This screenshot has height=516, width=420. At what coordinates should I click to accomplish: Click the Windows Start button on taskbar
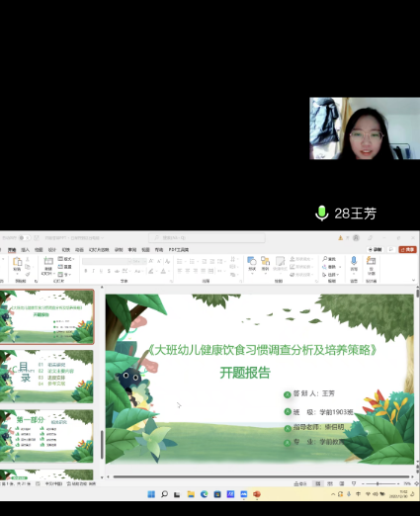pyautogui.click(x=151, y=494)
